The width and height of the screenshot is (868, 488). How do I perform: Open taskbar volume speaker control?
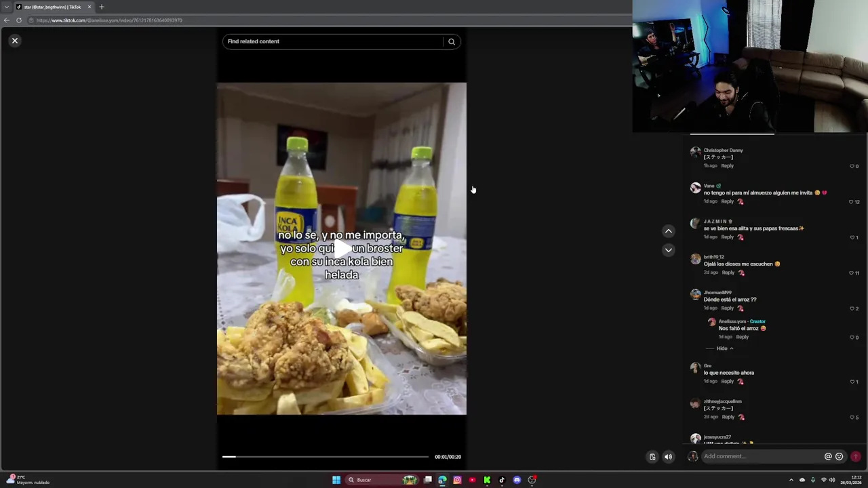[x=832, y=480]
